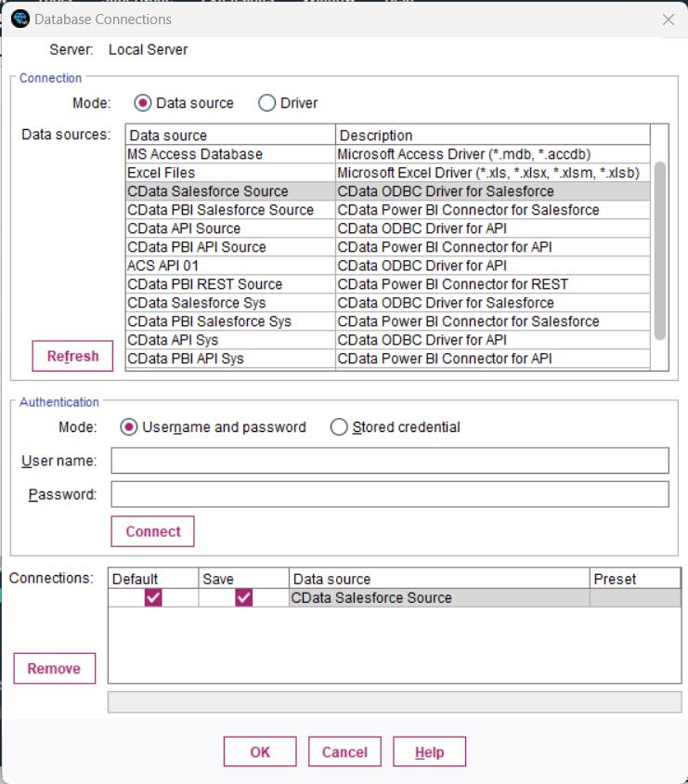This screenshot has width=688, height=784.
Task: Remove the selected connection
Action: 54,669
